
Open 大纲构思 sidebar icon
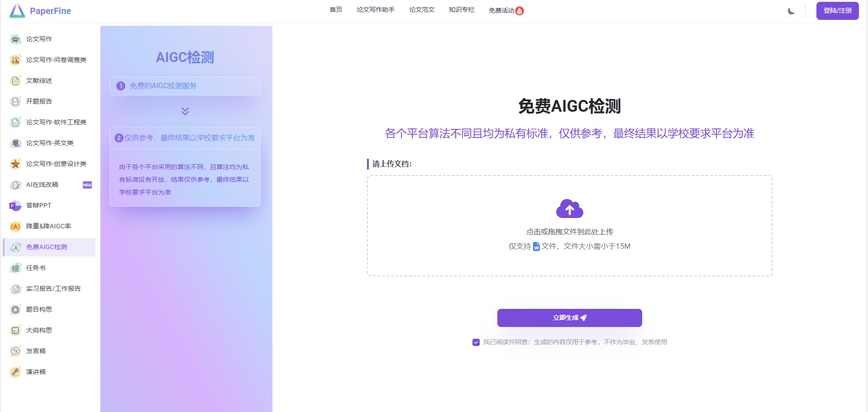(15, 331)
